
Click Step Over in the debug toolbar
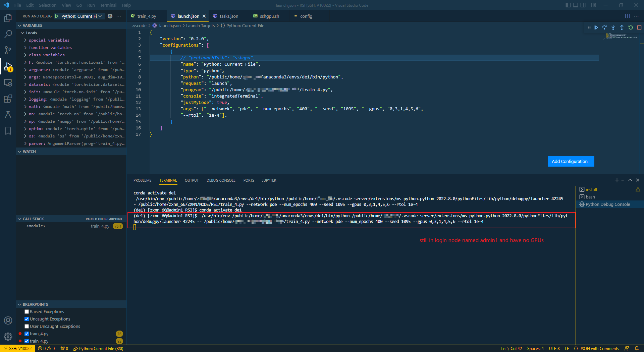point(604,27)
